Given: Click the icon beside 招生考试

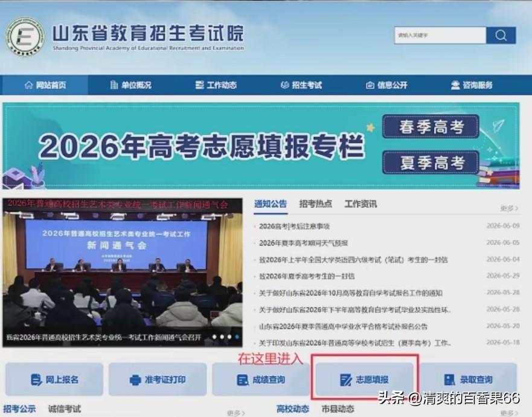Looking at the screenshot, I should (284, 85).
